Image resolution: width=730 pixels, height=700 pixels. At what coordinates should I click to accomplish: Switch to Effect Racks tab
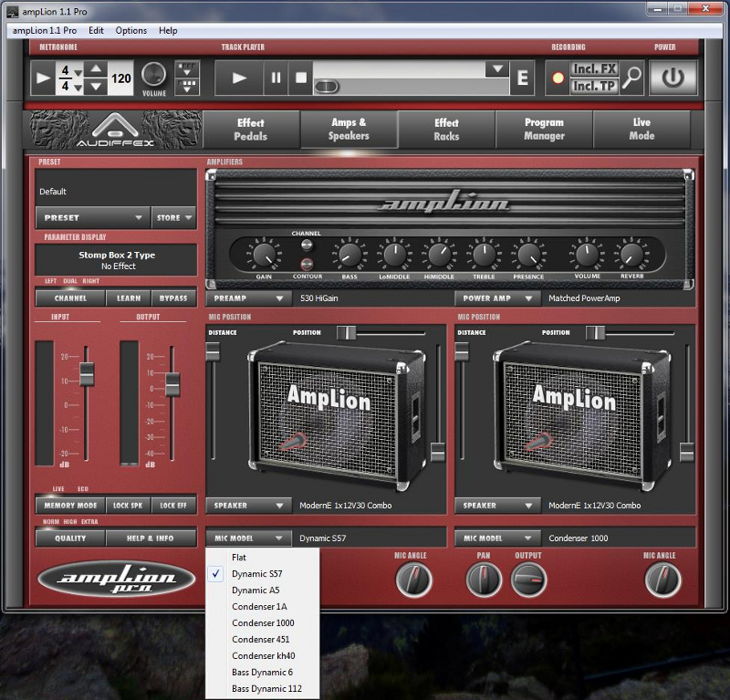tap(446, 130)
